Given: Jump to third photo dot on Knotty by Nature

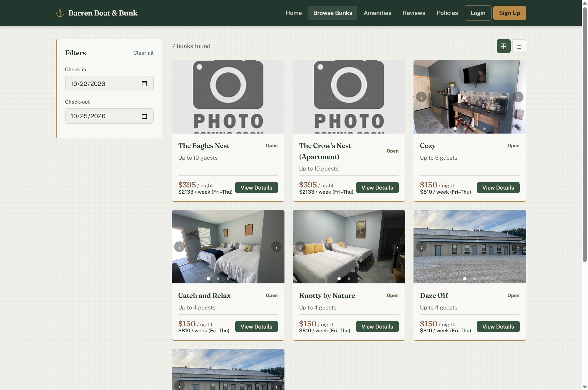Looking at the screenshot, I should point(359,278).
